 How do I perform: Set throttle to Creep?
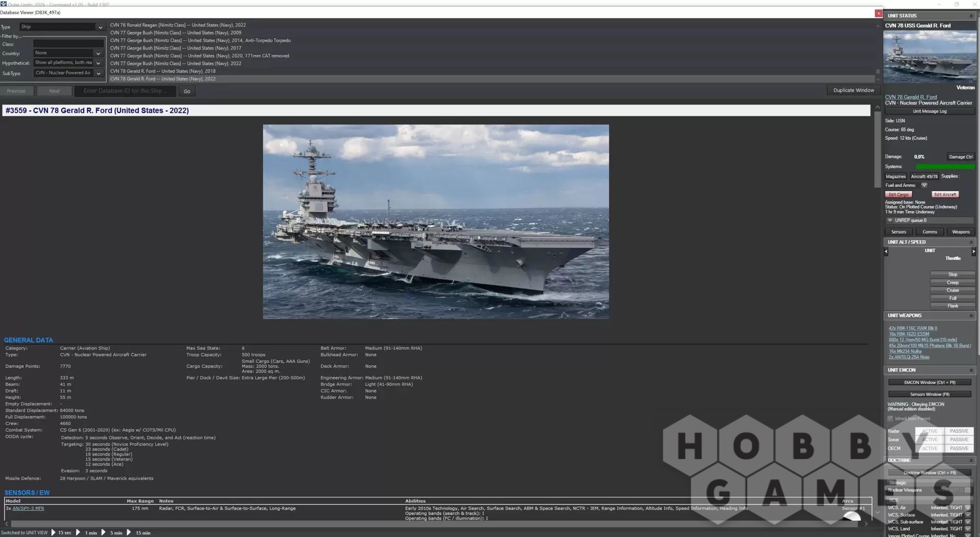[952, 283]
